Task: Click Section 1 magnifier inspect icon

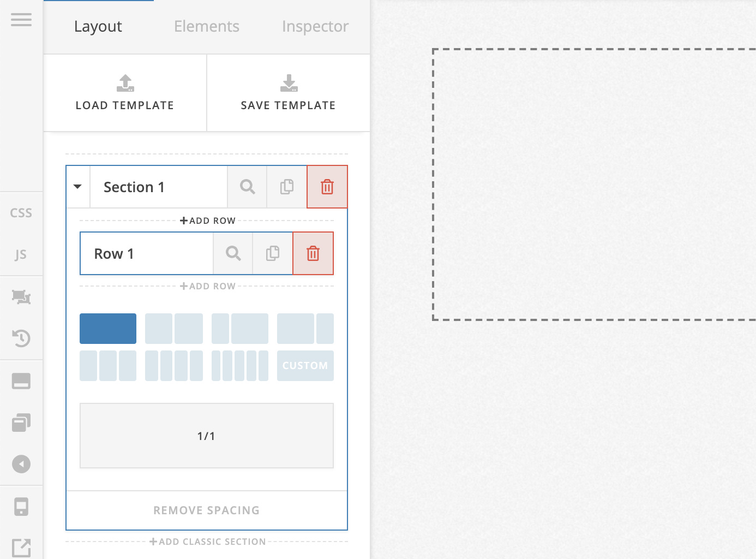Action: click(x=247, y=187)
